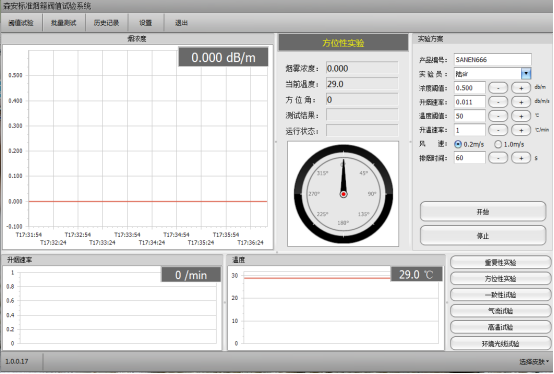
Task: Increase 升温速率 with plus button
Action: coord(521,130)
